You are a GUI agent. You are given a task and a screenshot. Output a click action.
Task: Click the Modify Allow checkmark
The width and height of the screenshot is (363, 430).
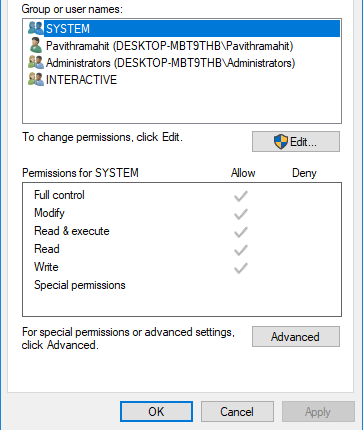pyautogui.click(x=241, y=214)
